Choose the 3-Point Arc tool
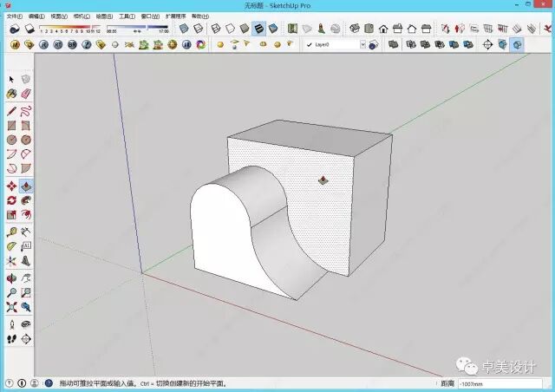This screenshot has width=555, height=392. [x=11, y=168]
